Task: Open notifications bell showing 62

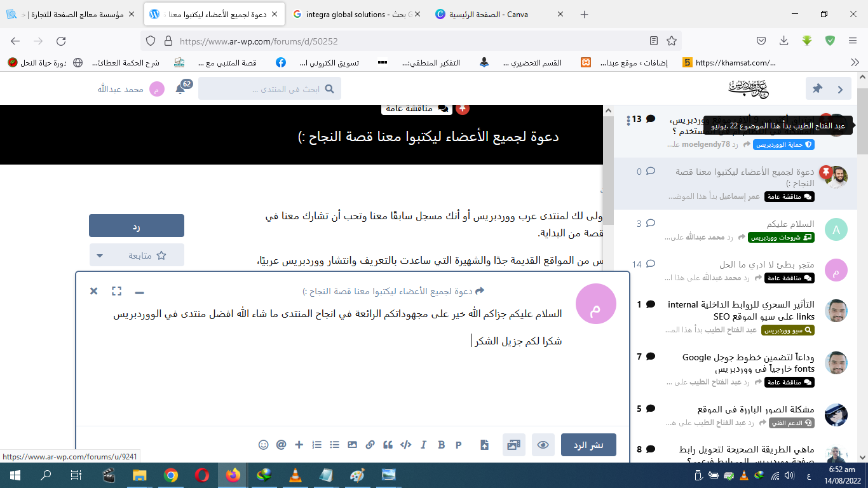Action: [x=181, y=88]
